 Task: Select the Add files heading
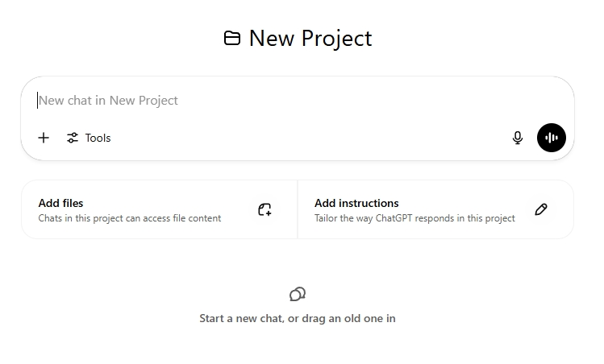coord(60,203)
